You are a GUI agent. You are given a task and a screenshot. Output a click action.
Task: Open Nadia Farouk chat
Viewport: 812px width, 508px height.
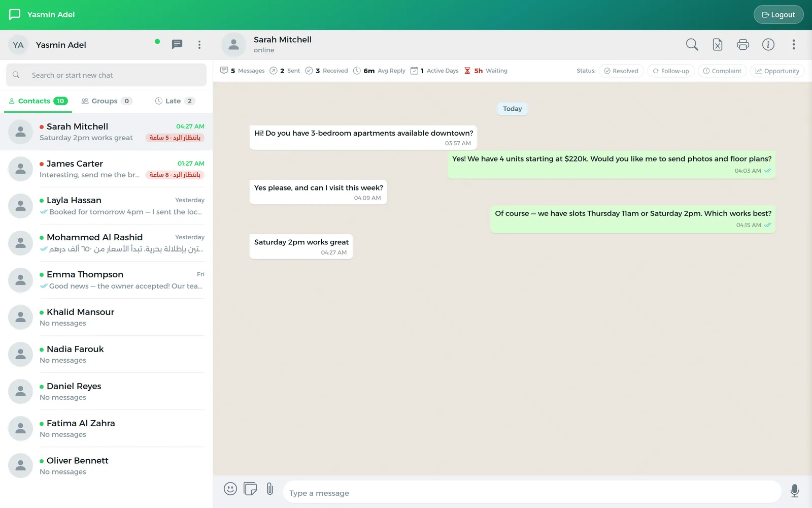pos(106,354)
